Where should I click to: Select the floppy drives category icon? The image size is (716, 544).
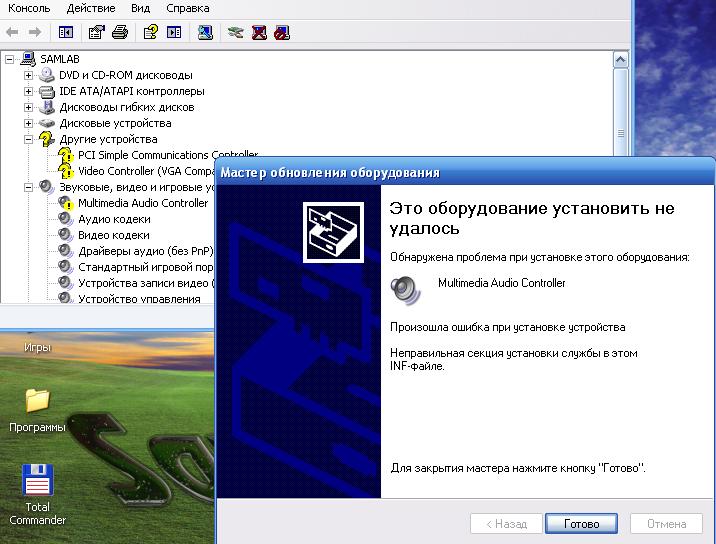pos(47,107)
